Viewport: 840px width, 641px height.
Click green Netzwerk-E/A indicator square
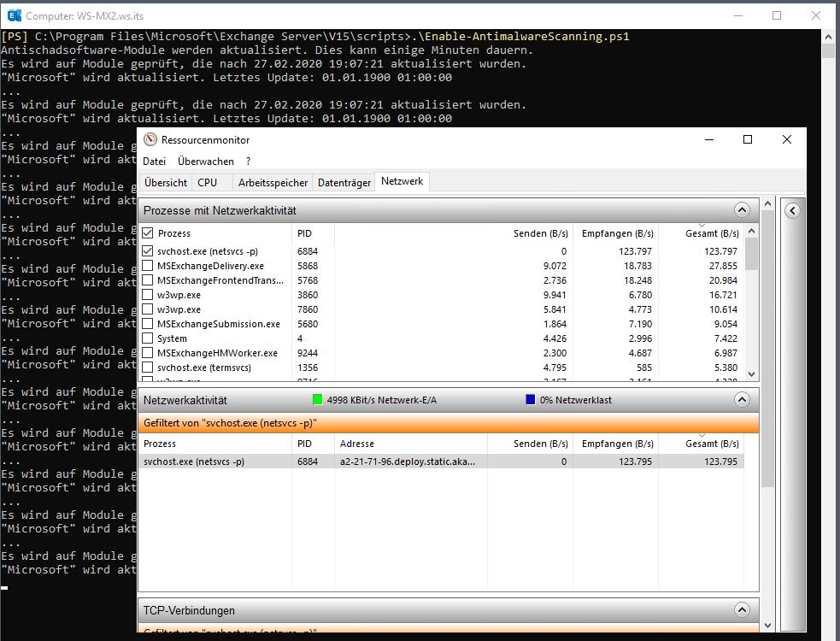(317, 399)
